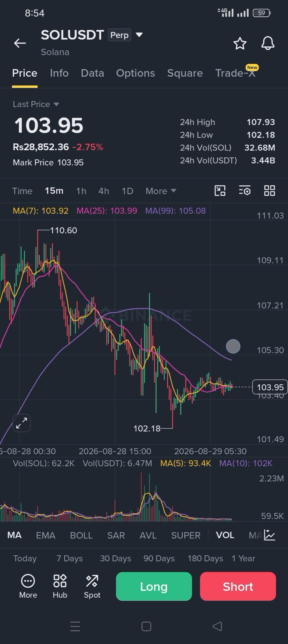Switch to Spot trading icon
Screen dimensions: 288x644
click(x=92, y=586)
